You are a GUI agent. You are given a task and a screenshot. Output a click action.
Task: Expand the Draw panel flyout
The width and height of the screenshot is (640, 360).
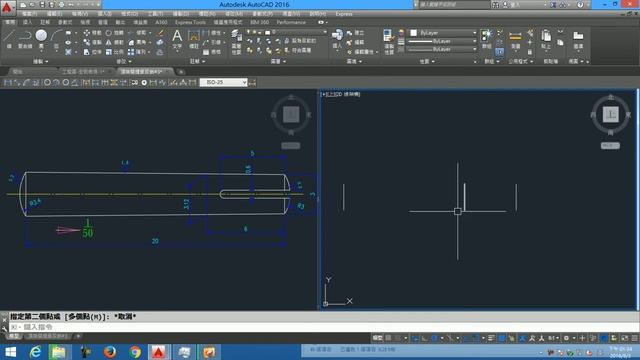tap(41, 62)
